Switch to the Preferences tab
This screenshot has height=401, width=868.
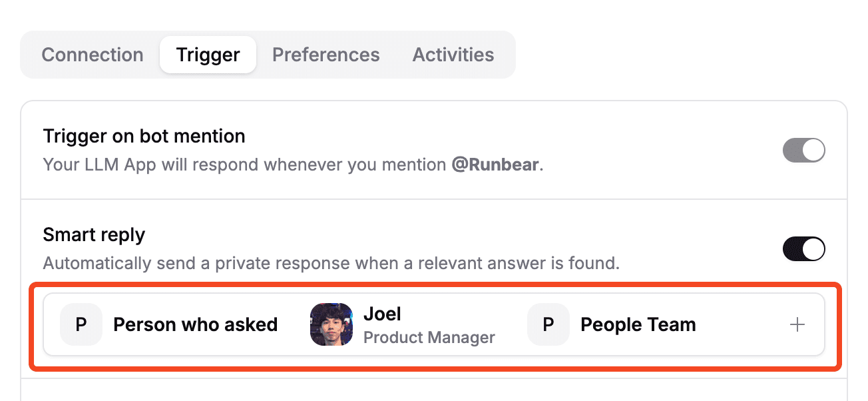[x=325, y=55]
